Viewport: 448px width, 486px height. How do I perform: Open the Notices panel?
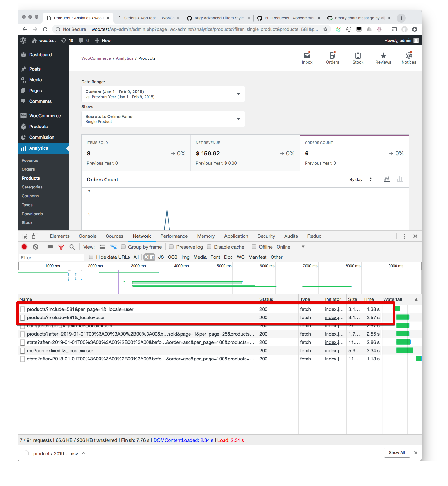(409, 58)
